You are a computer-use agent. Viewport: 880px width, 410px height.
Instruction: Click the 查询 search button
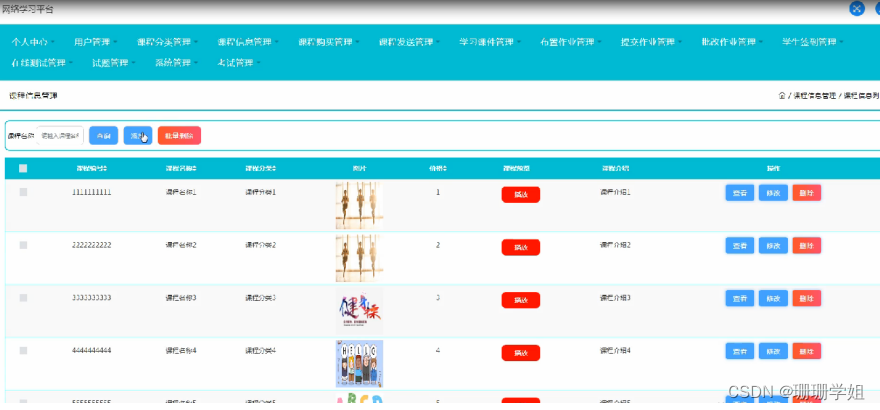[x=103, y=136]
